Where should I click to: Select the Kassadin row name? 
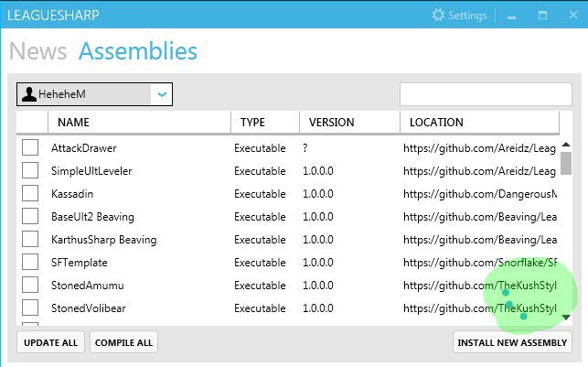coord(72,194)
